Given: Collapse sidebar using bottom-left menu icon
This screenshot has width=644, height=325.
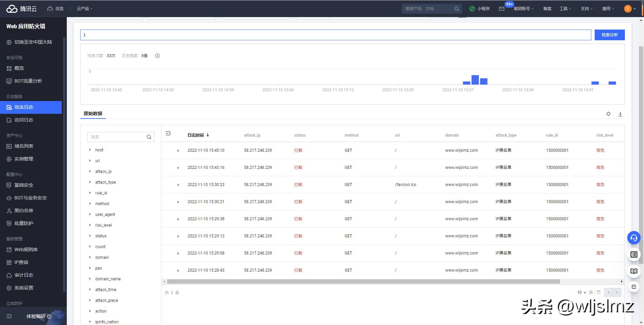Looking at the screenshot, I should pyautogui.click(x=9, y=316).
